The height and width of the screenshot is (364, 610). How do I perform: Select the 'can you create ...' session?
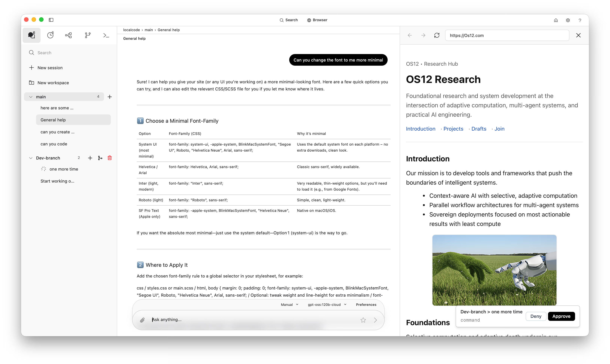57,132
